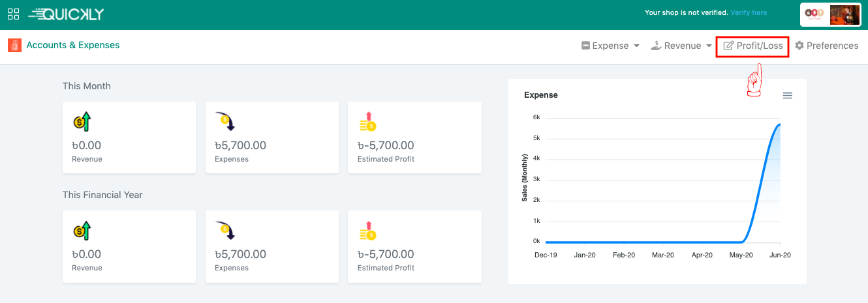The image size is (868, 303).
Task: Click This Month estimated profit coins icon
Action: coord(367,122)
